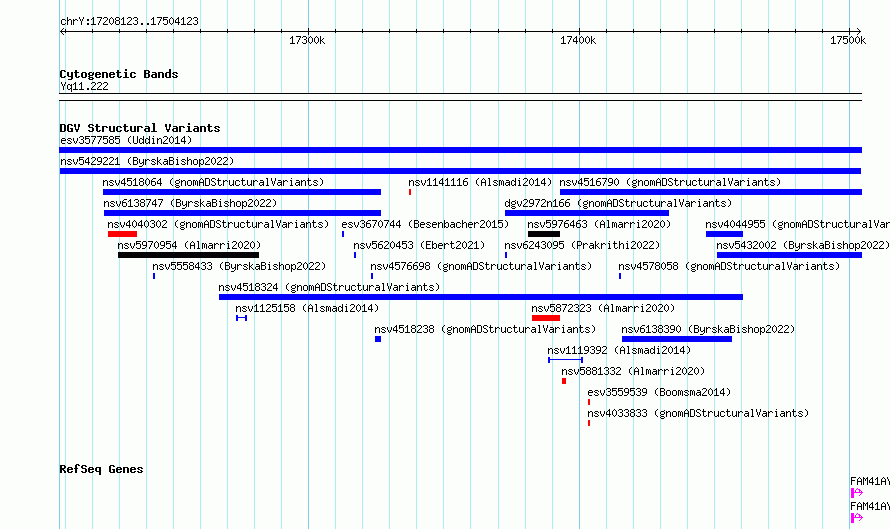Click nsv4033833 gnomAD variant label
Viewport: 890px width, 529px height.
(698, 413)
